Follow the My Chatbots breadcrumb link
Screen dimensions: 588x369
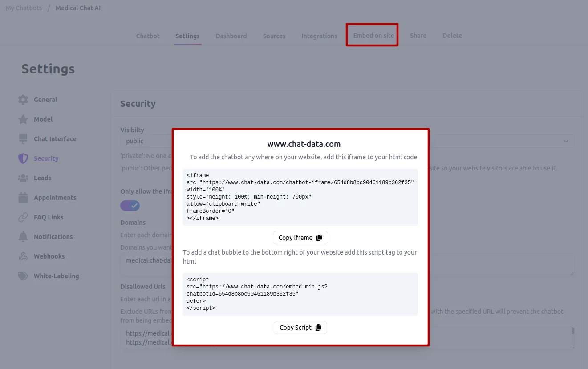(x=24, y=8)
